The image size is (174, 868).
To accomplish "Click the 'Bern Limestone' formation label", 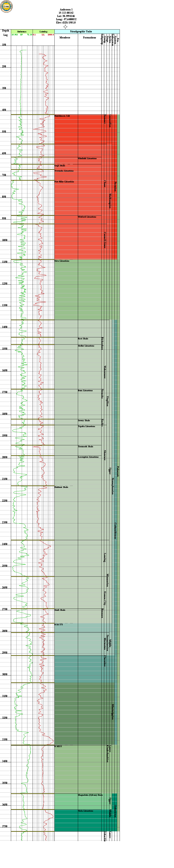I will 85,391.
